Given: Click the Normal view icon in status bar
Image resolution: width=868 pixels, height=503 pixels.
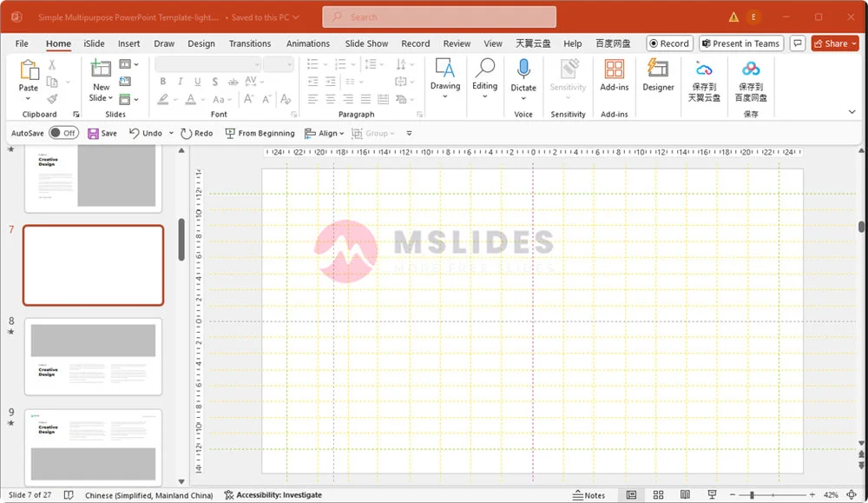Looking at the screenshot, I should click(x=631, y=494).
